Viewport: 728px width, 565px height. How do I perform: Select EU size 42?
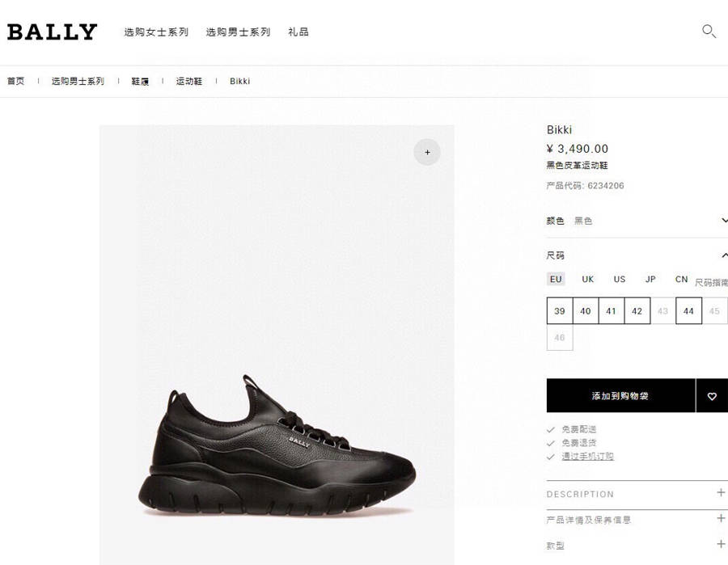point(637,311)
